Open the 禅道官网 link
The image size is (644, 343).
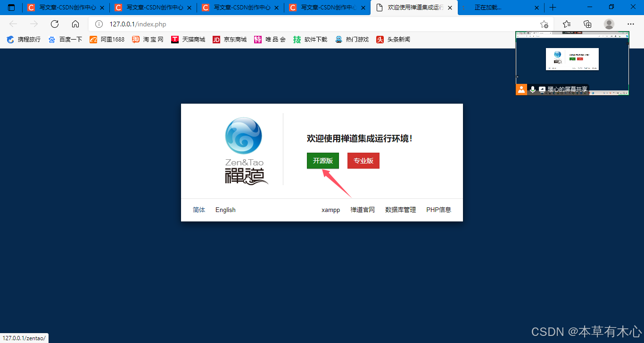363,210
